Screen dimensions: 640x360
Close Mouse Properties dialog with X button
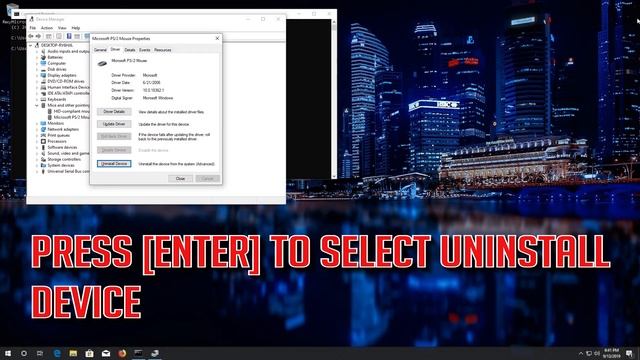point(217,38)
